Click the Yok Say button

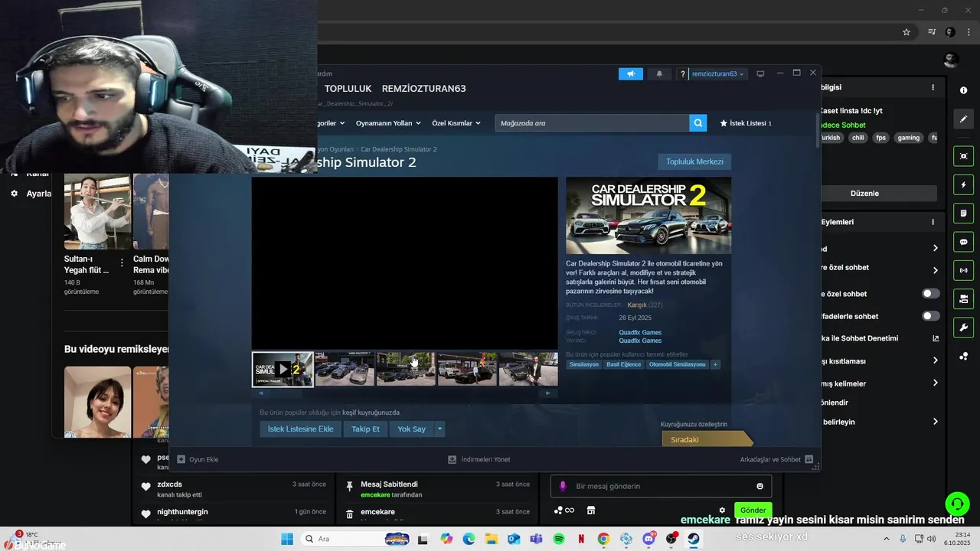point(411,429)
